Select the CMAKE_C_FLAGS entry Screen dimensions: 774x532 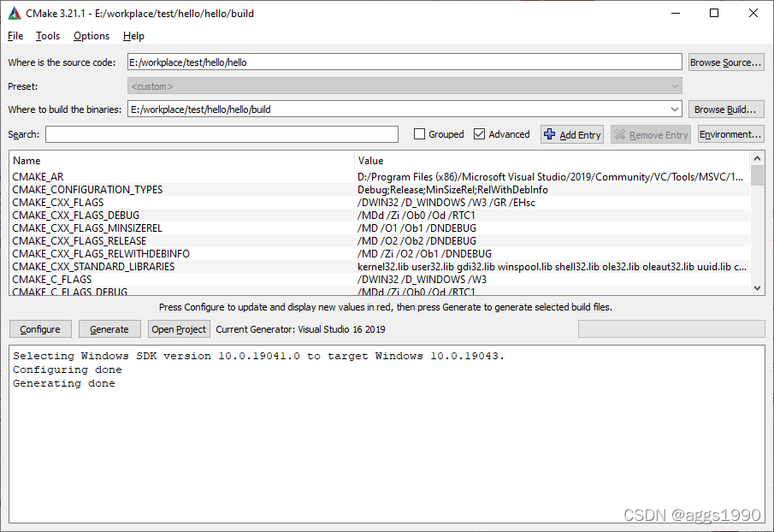tap(52, 280)
